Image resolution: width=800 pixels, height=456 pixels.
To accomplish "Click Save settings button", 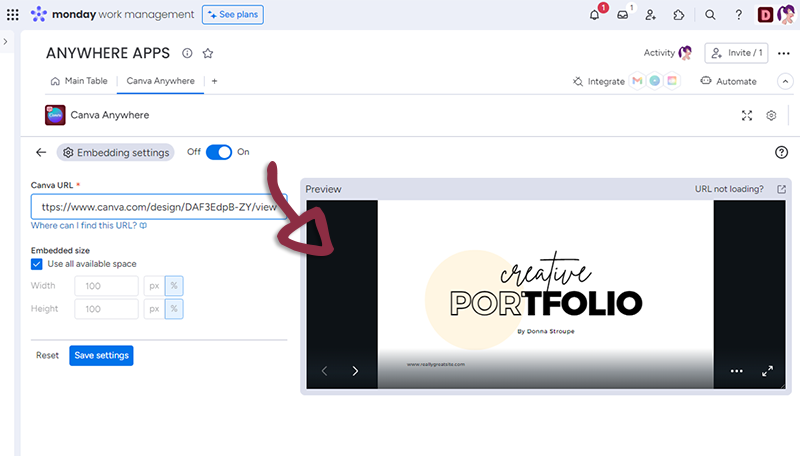I will click(x=100, y=355).
